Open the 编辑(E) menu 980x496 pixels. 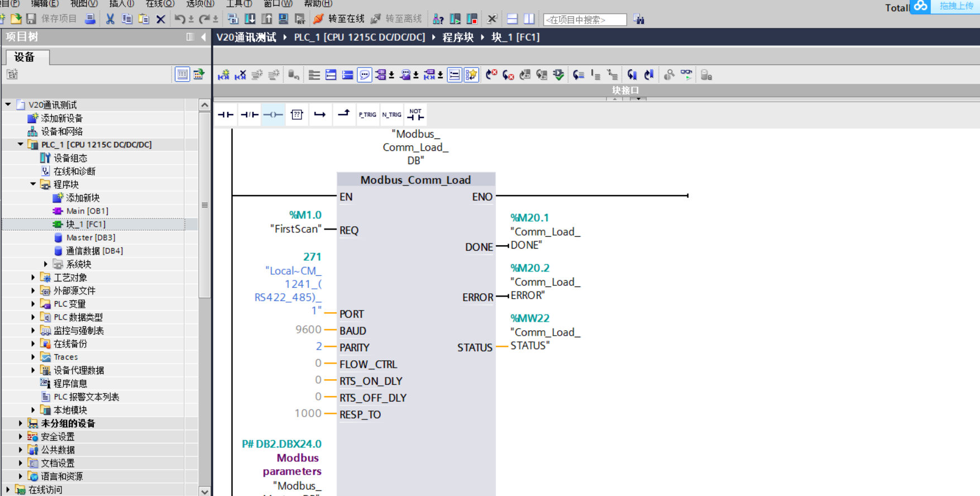click(45, 3)
